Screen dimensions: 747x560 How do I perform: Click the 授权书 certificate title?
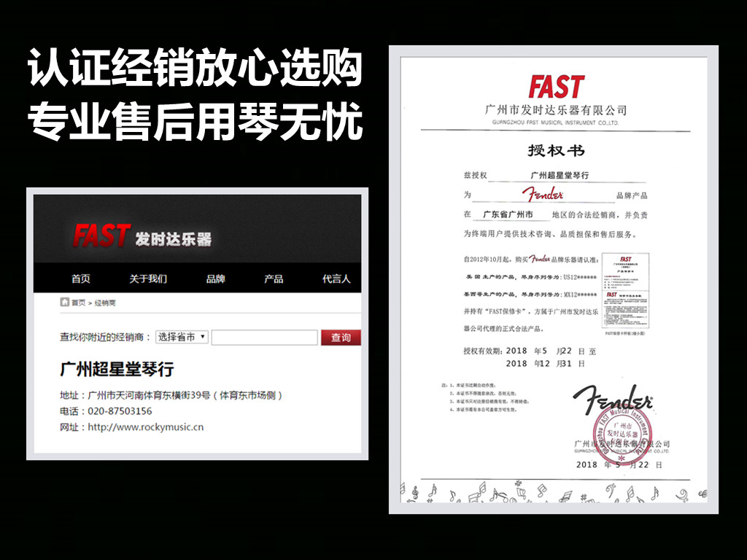556,150
